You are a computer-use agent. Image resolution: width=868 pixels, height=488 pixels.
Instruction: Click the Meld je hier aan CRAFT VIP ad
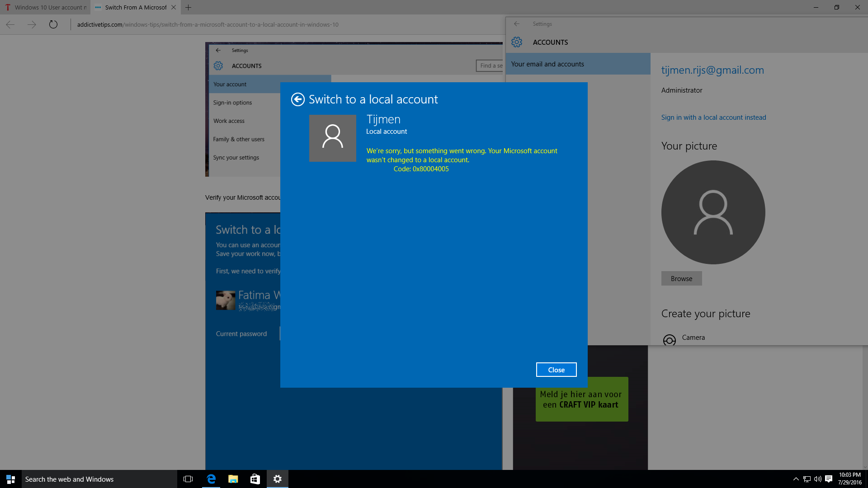point(581,399)
